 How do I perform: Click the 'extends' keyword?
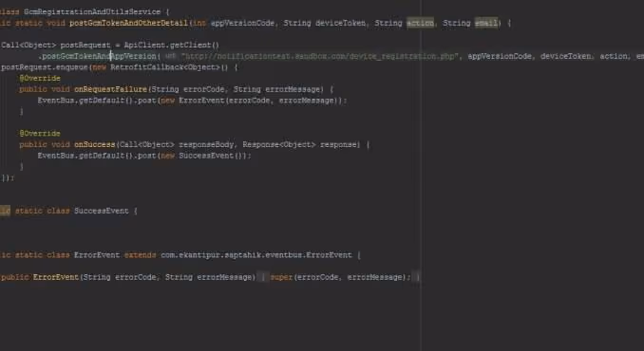tap(140, 255)
